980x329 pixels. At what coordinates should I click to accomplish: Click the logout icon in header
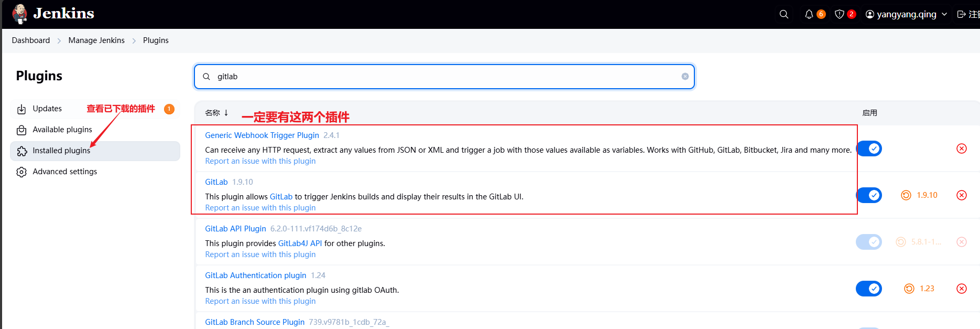pyautogui.click(x=962, y=14)
